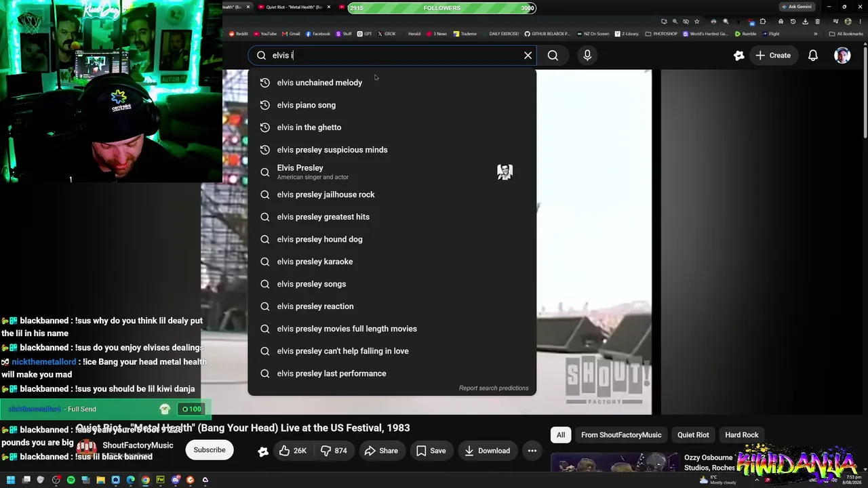Click the Ask Gemini button
Viewport: 868px width, 488px height.
coord(797,7)
